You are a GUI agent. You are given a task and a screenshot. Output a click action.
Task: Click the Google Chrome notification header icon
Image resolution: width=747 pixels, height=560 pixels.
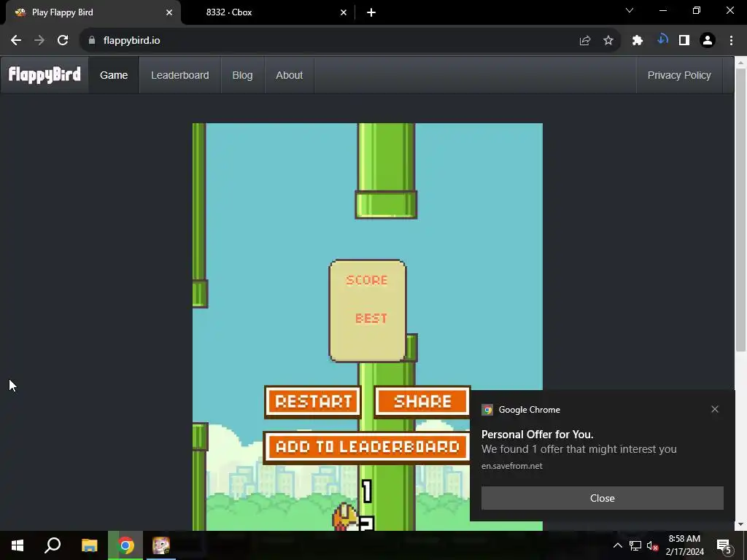[x=487, y=410]
